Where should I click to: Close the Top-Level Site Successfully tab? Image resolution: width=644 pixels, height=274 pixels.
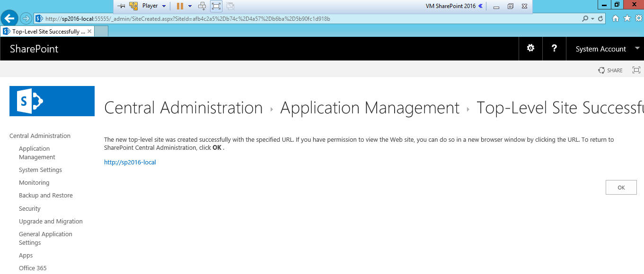pos(89,32)
